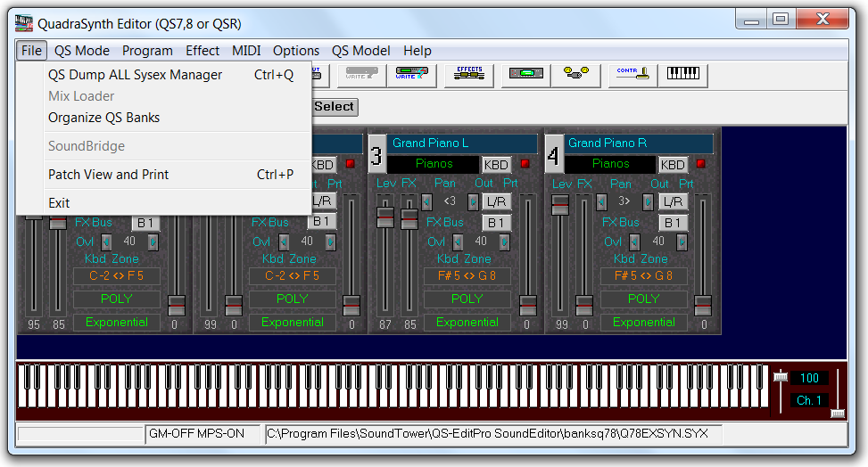The image size is (868, 467).
Task: Toggle KBD button for Grand Piano R
Action: tap(672, 164)
